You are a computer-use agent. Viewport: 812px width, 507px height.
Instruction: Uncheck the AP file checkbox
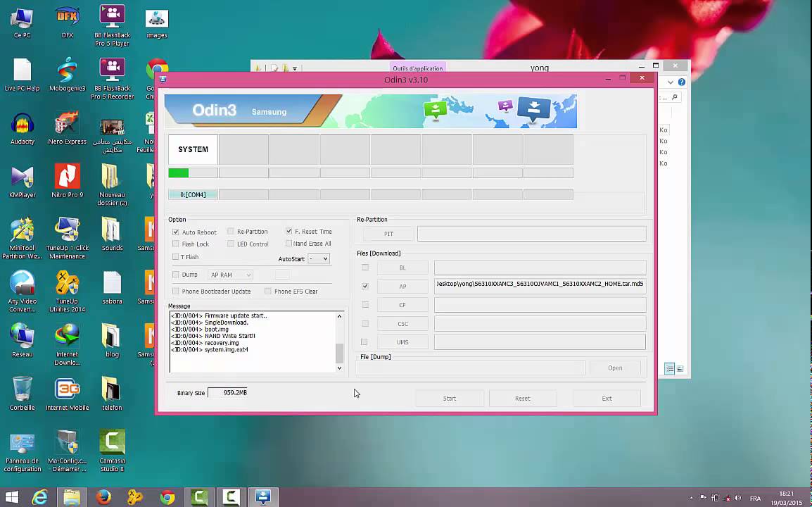tap(365, 286)
